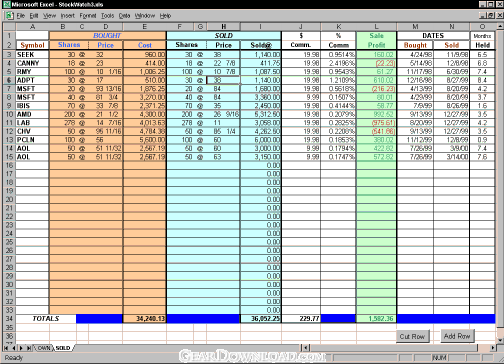Click cell containing MSFT in row 7
This screenshot has width=504, height=364.
tap(32, 89)
